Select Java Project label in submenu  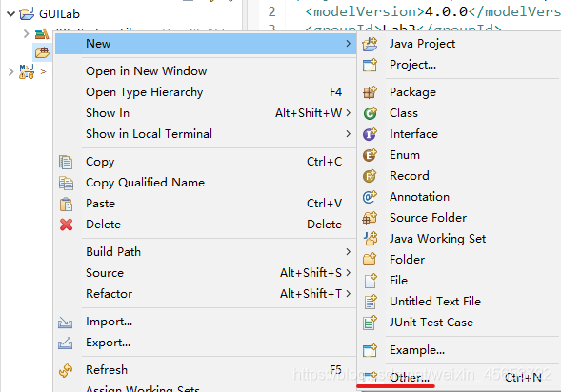click(422, 44)
